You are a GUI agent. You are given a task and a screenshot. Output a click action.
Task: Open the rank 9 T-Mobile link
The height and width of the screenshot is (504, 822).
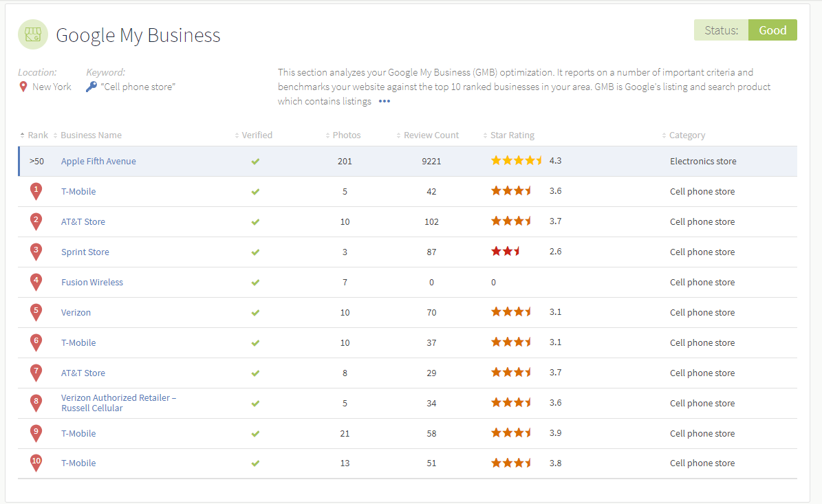[78, 434]
